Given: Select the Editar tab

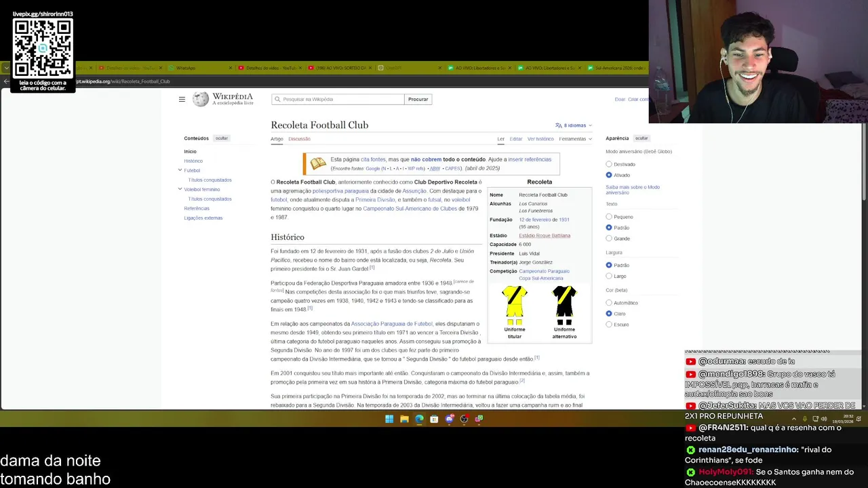Looking at the screenshot, I should pos(516,139).
